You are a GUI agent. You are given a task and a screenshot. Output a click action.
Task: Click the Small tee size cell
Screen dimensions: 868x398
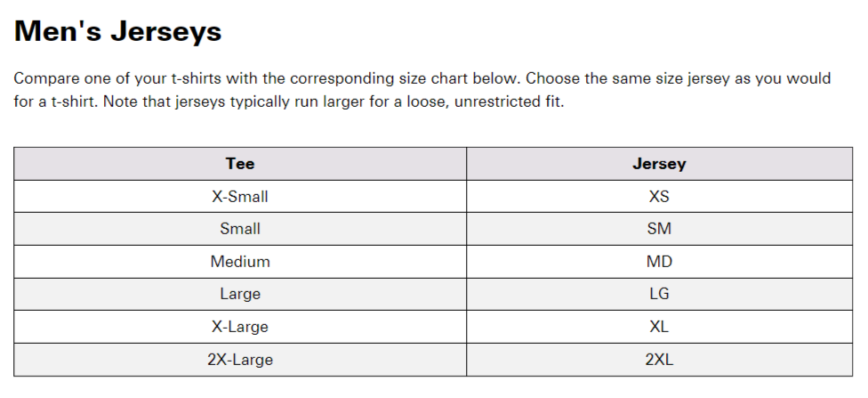click(x=240, y=229)
